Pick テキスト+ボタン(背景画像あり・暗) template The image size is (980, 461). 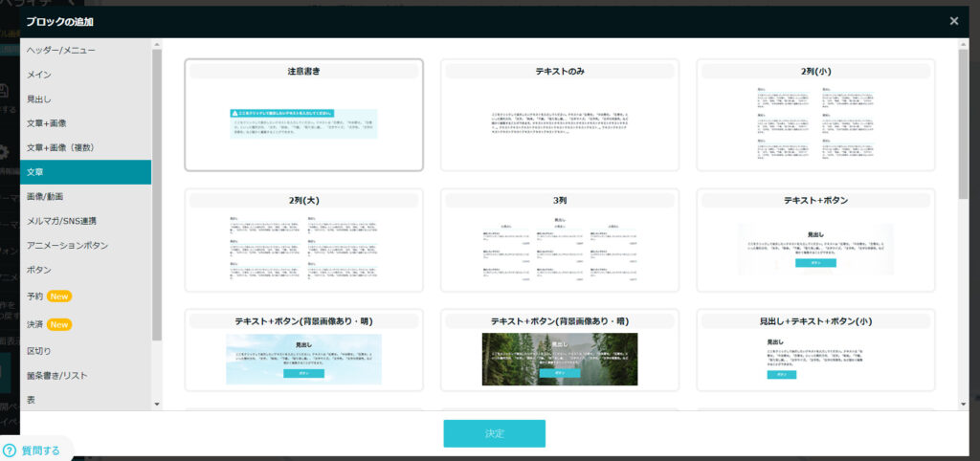(560, 350)
